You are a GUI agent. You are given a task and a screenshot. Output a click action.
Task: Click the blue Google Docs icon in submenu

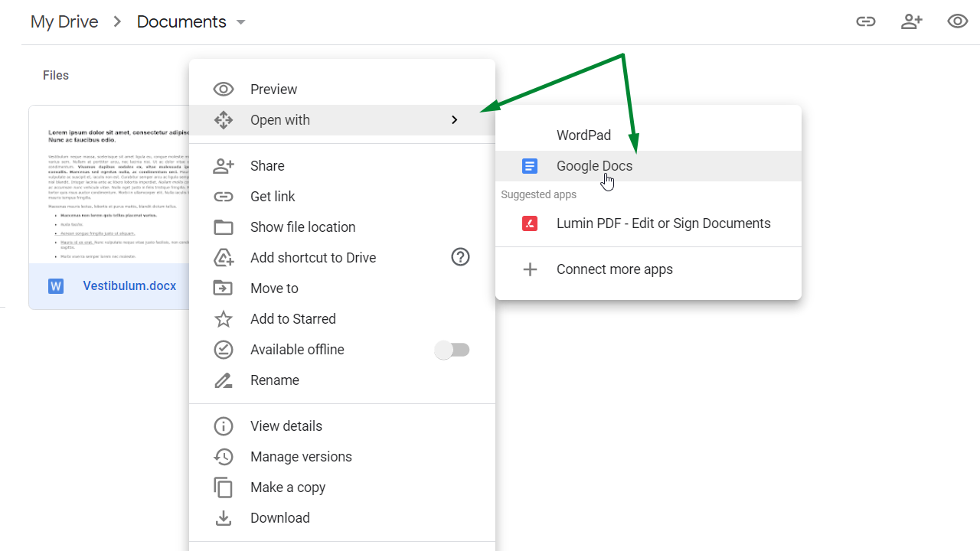529,166
